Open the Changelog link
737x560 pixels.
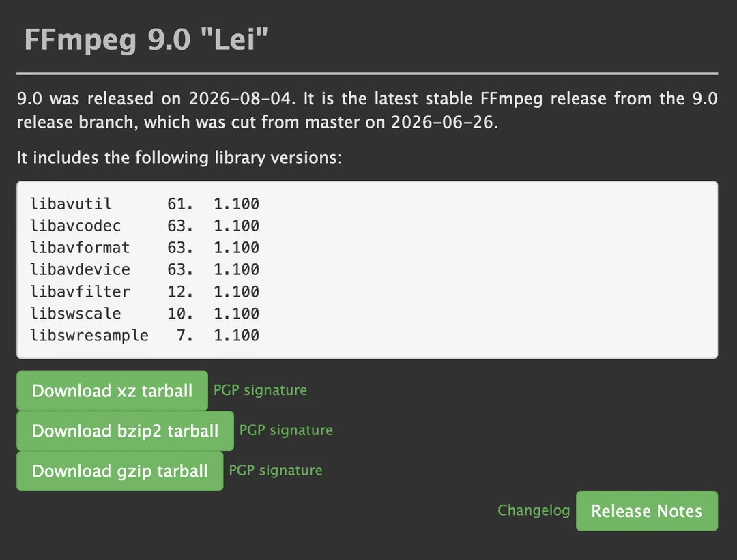click(534, 510)
